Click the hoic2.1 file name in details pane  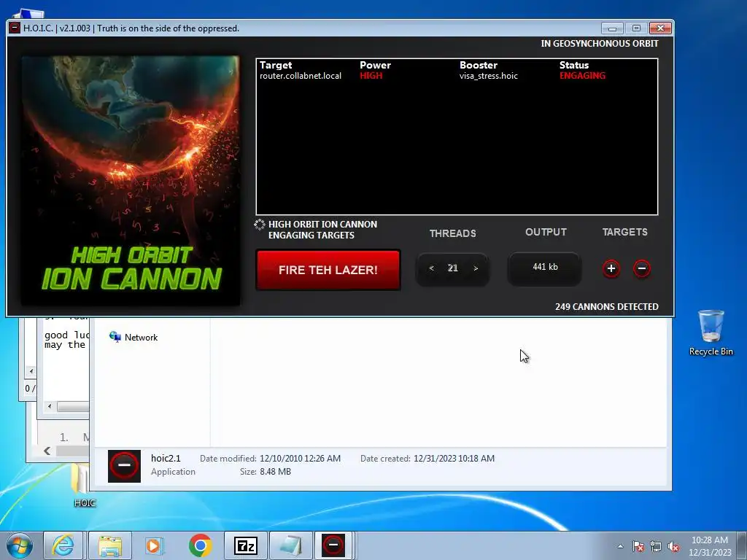(166, 458)
